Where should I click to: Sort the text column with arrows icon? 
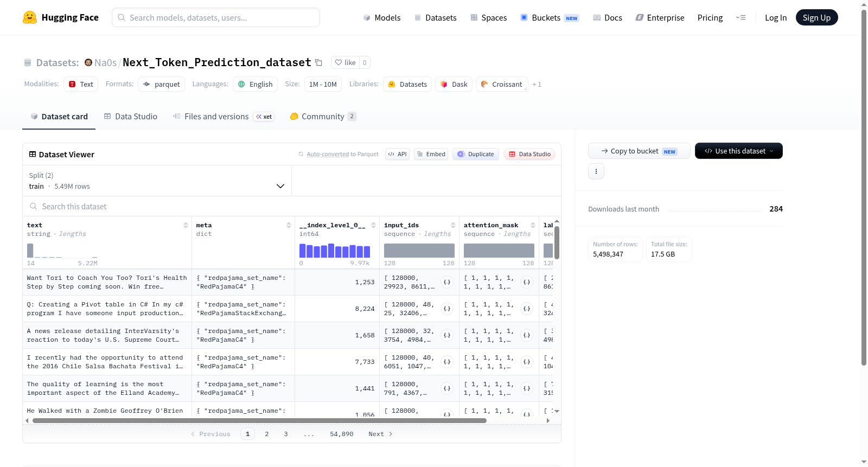coord(186,225)
